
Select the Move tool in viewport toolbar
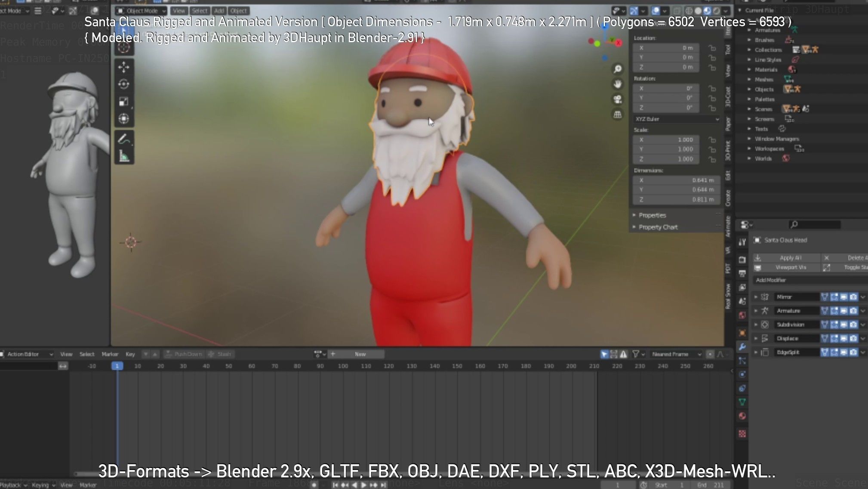(124, 67)
